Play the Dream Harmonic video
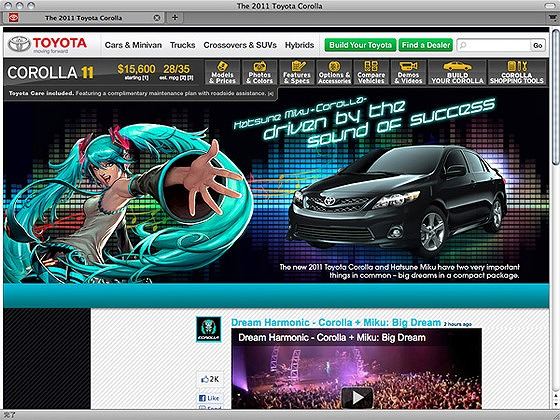 click(x=357, y=398)
